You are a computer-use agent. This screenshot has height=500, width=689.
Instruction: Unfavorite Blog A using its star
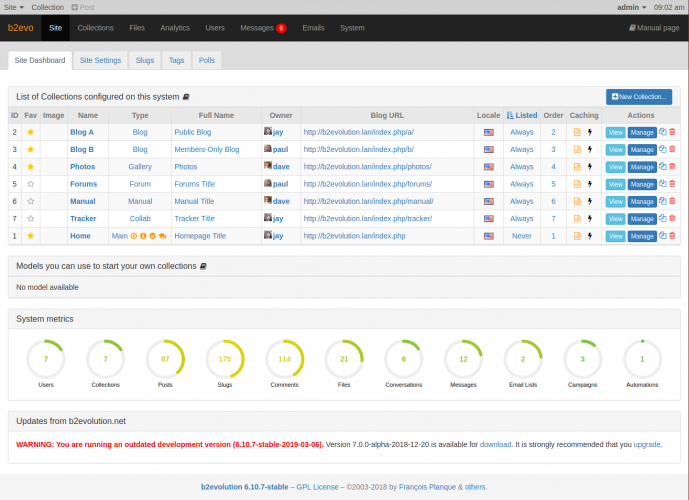[x=30, y=132]
